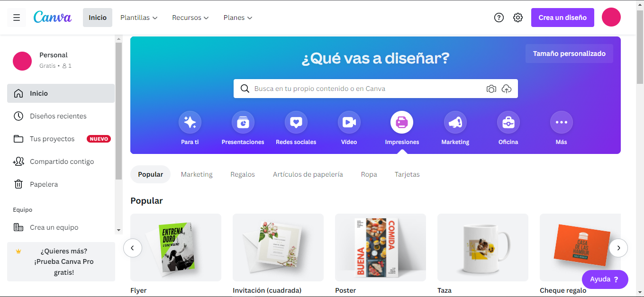644x297 pixels.
Task: Open the hamburger menu icon
Action: pyautogui.click(x=17, y=18)
